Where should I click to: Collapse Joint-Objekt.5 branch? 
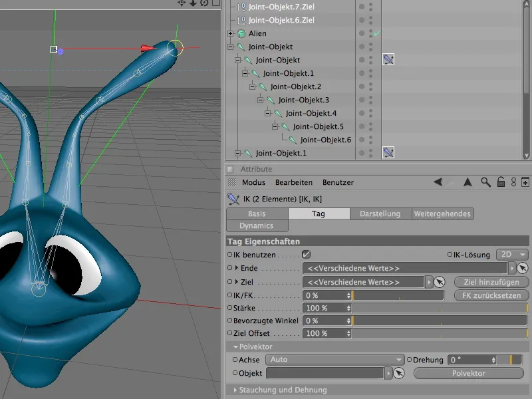(x=275, y=126)
